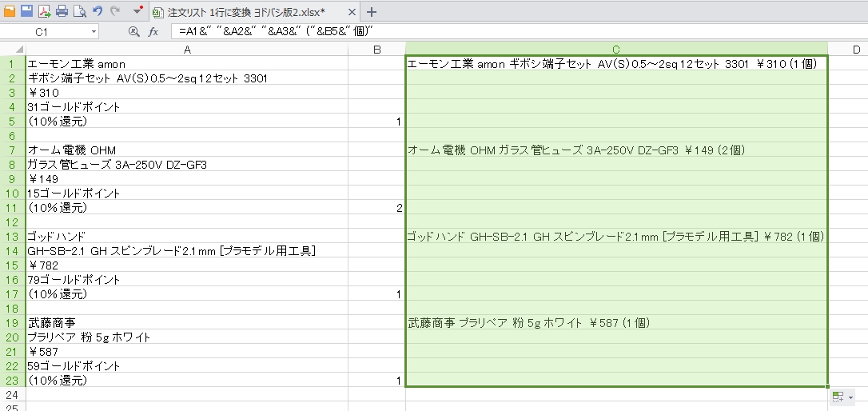Click the print icon

click(62, 11)
